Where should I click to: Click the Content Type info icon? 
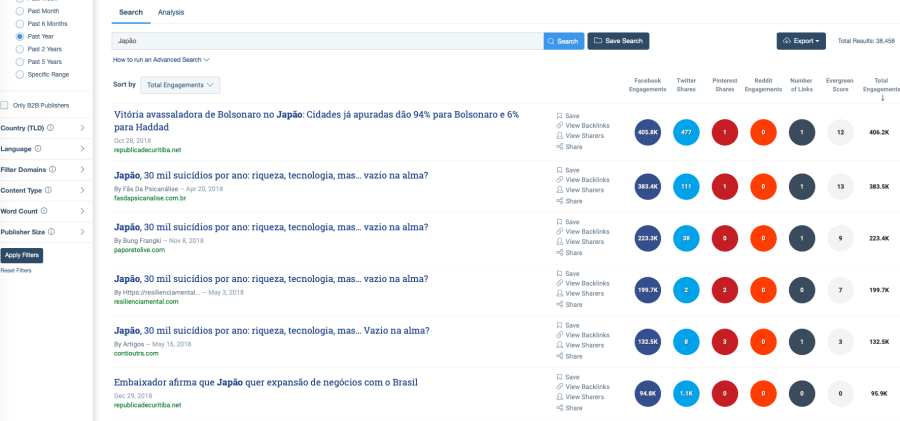pos(48,190)
